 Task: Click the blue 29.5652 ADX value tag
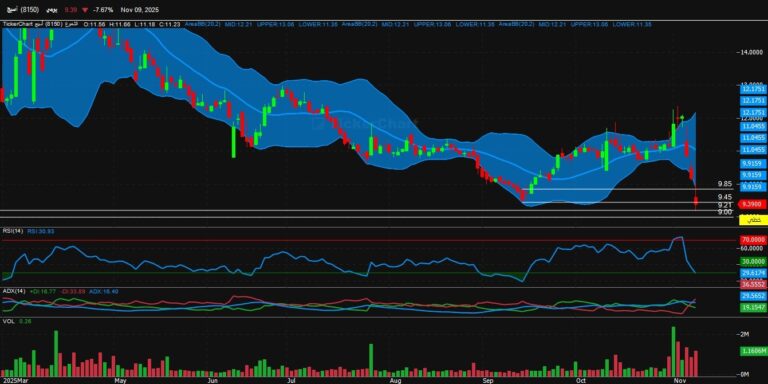(x=753, y=296)
